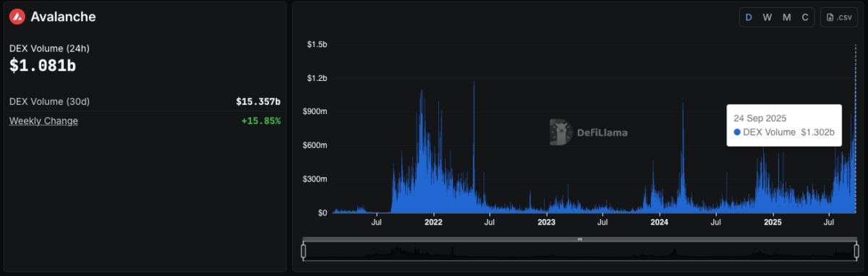Image resolution: width=868 pixels, height=276 pixels.
Task: Switch chart to W weekly interval
Action: (x=767, y=17)
